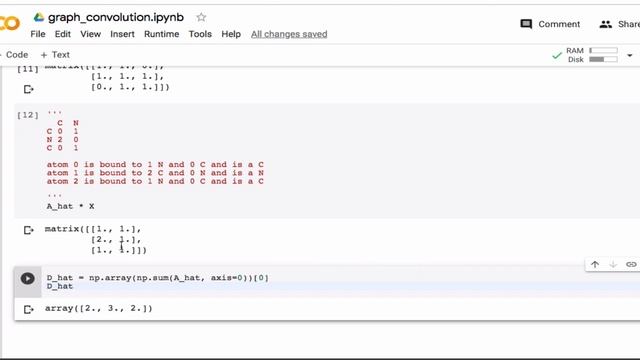Click the notebook title graph_convolution.ipynb
Screen dimensions: 640x360
(116, 17)
